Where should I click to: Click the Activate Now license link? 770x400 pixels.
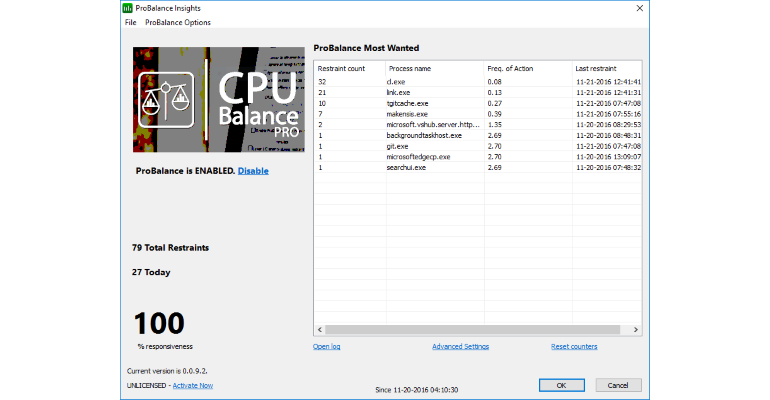(193, 386)
